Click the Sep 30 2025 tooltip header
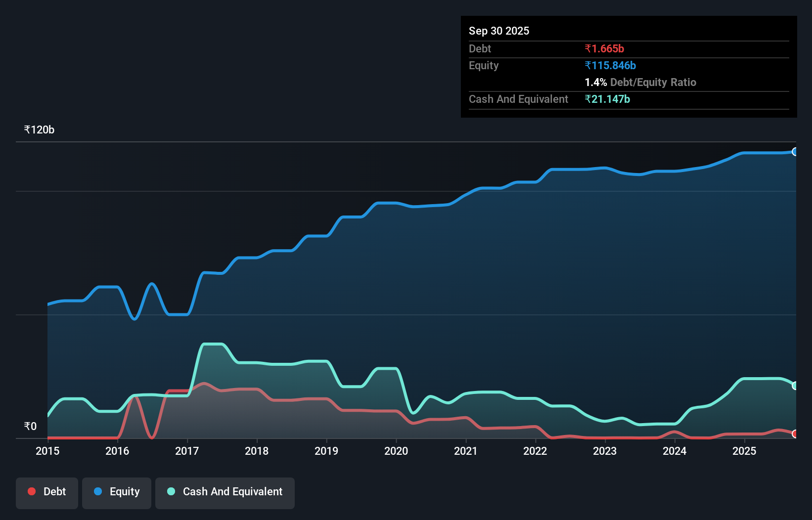The width and height of the screenshot is (812, 520). tap(499, 31)
